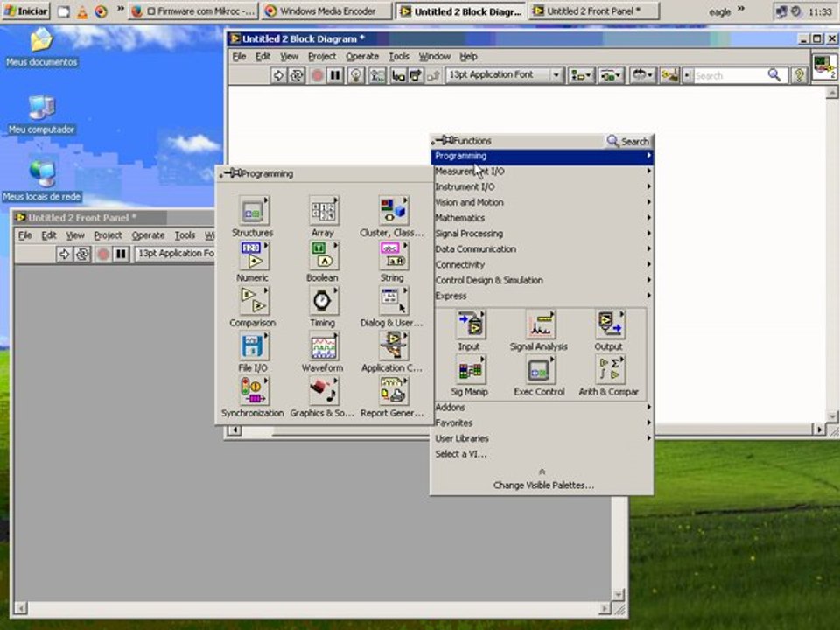Open Meu computador desktop icon
Screen dimensions: 840x630
click(x=41, y=114)
